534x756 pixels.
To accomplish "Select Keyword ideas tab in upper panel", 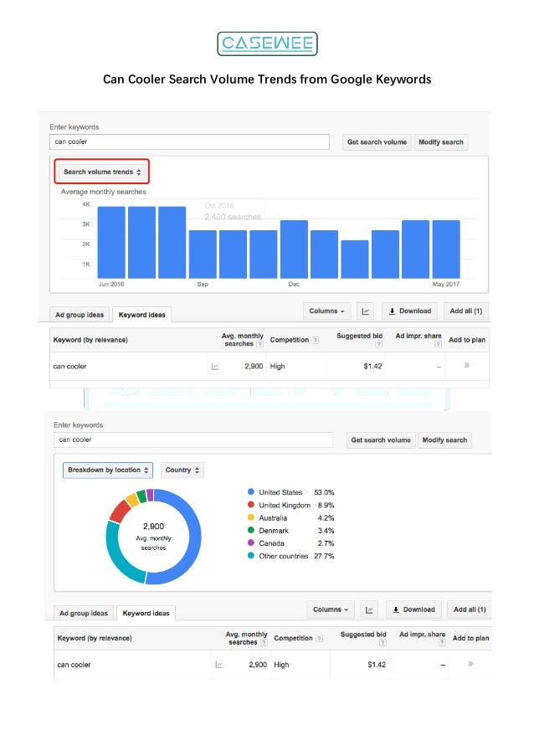I will tap(141, 315).
